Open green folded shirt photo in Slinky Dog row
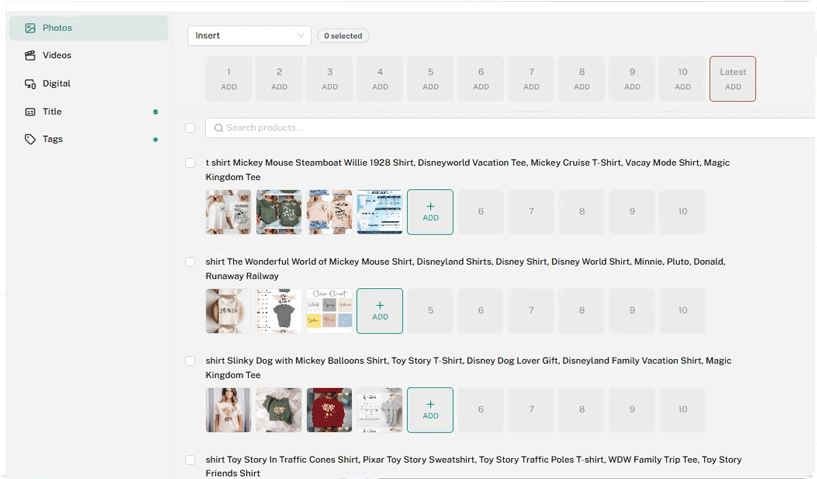 coord(279,410)
